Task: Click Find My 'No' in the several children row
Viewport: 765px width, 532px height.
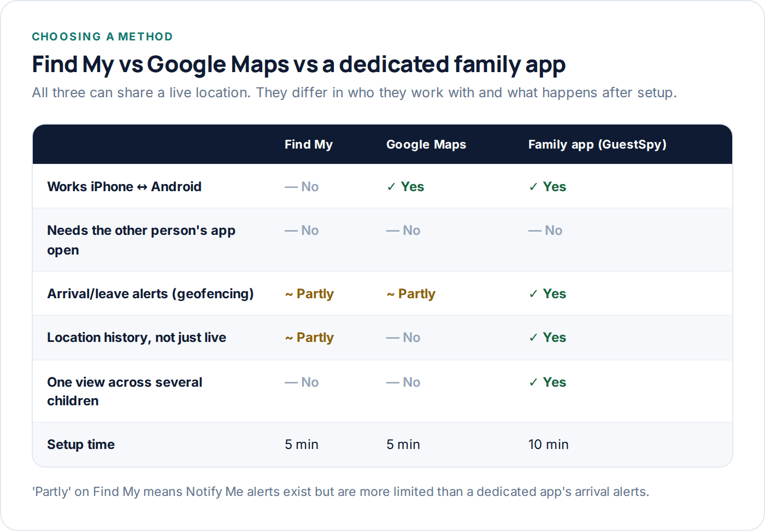Action: [302, 382]
